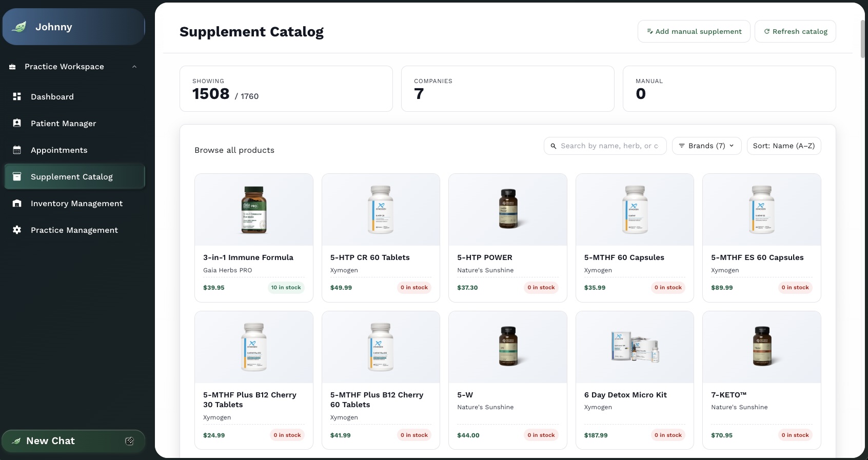Click the 5-MTHF Plus B12 Cherry 60 Tablets title
Viewport: 868px width, 460px height.
377,399
